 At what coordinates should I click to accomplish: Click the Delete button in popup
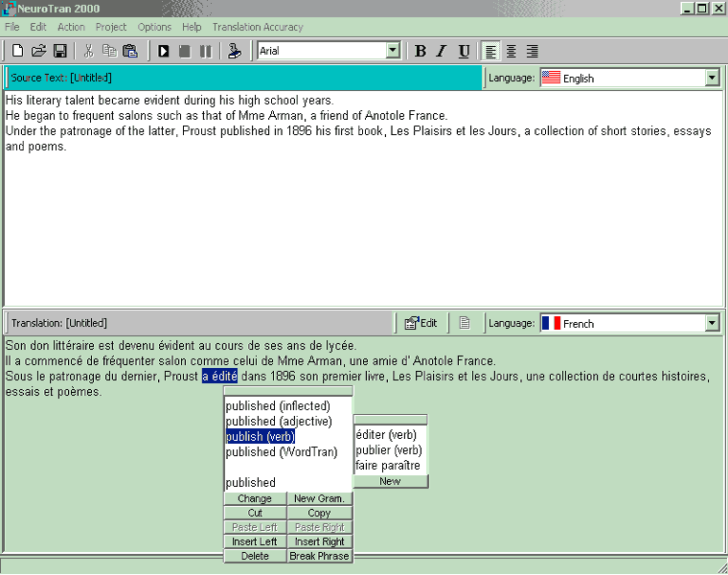(255, 556)
